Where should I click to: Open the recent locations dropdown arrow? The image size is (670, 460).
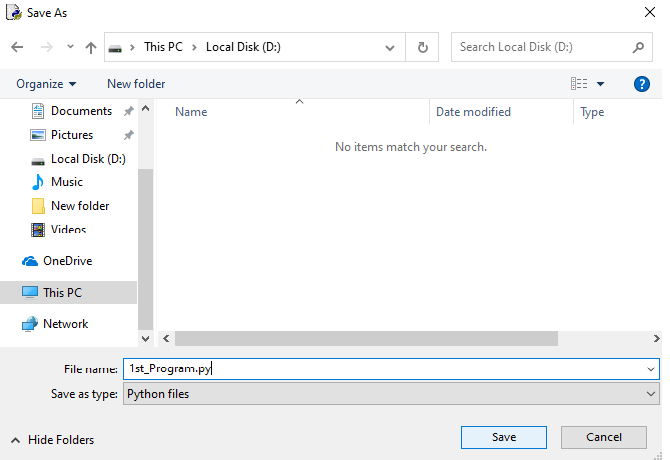point(70,47)
